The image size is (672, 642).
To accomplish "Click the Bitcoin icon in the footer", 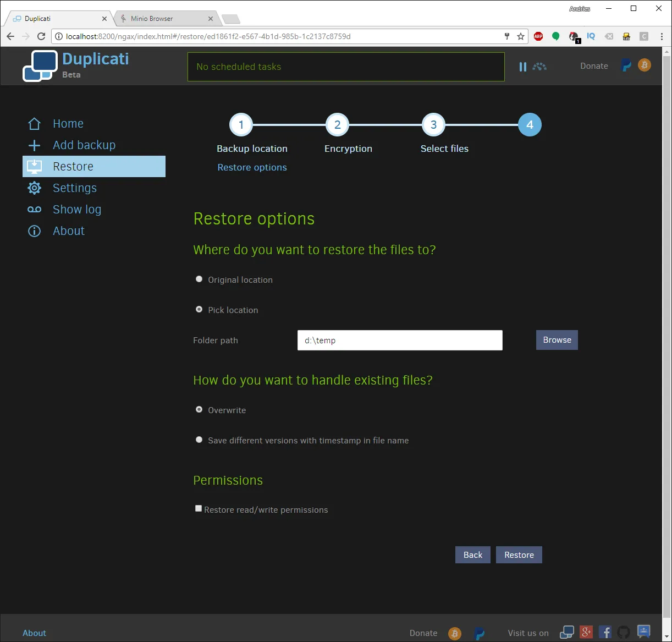I will pos(454,633).
